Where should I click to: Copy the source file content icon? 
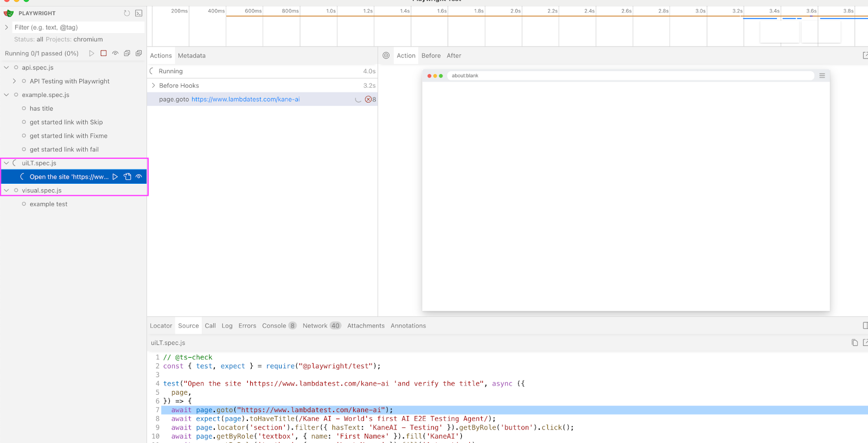pyautogui.click(x=855, y=343)
